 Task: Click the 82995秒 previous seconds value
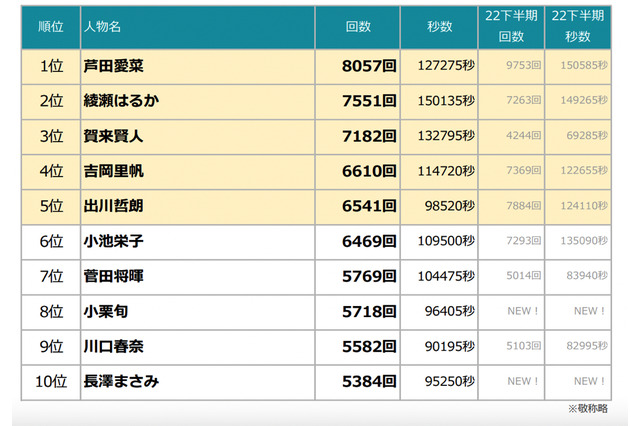point(587,346)
